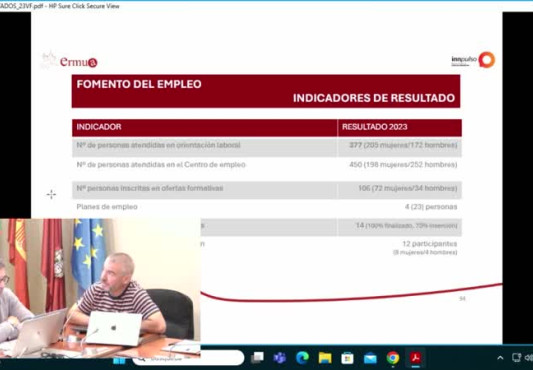Viewport: 533px width, 370px height.
Task: Open the Mail app icon
Action: click(x=370, y=358)
